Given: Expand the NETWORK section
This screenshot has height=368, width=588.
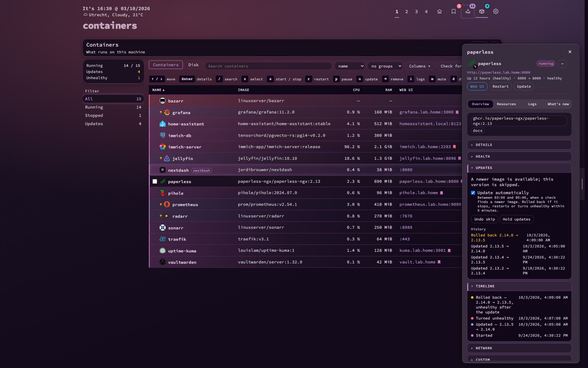Looking at the screenshot, I should coord(519,348).
